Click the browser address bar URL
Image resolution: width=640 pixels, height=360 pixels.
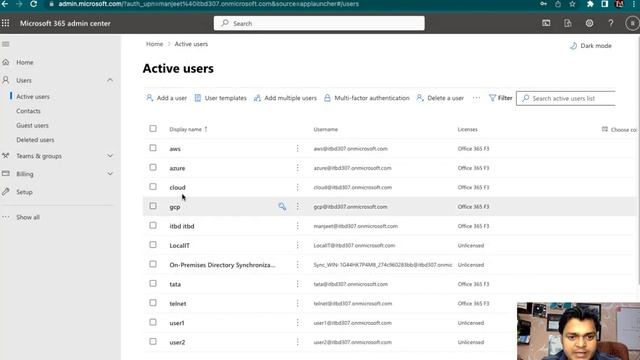point(208,4)
